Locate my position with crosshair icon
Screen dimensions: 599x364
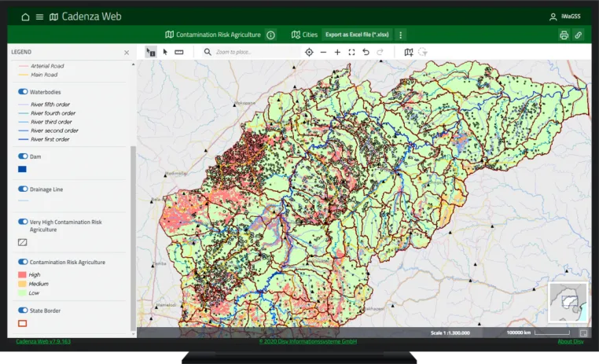click(x=309, y=52)
